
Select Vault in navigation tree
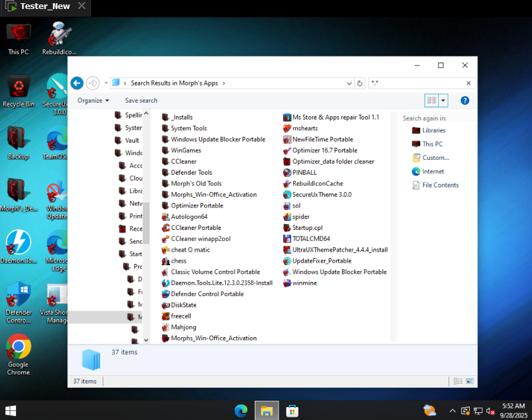tap(132, 140)
